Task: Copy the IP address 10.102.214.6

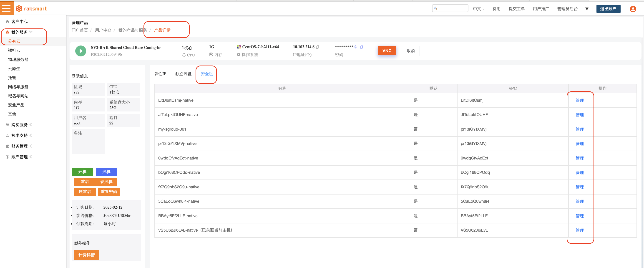Action: click(317, 47)
